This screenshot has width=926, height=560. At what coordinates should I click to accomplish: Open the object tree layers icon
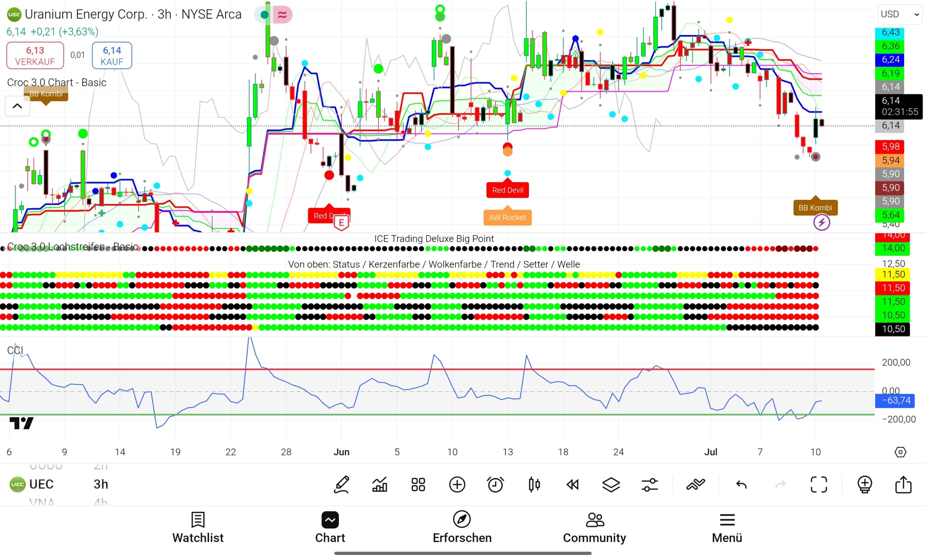611,484
